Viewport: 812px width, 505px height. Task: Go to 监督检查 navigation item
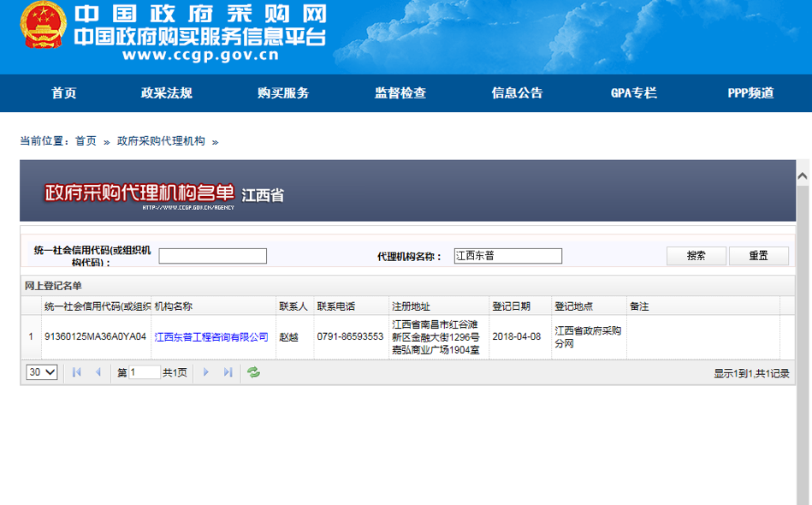400,93
